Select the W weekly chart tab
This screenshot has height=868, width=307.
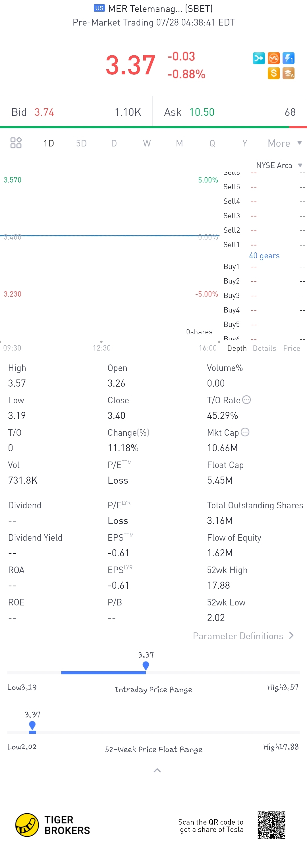(x=147, y=143)
